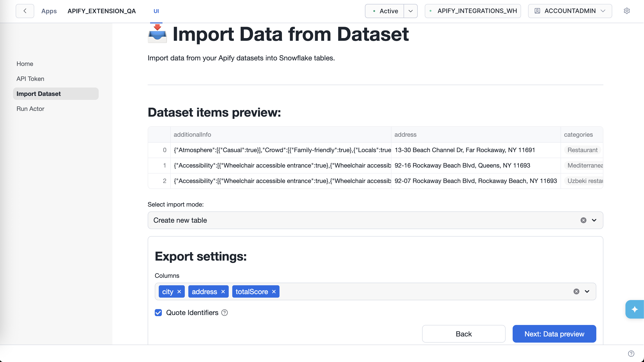Image resolution: width=644 pixels, height=362 pixels.
Task: Click the sparkle assistant icon on right edge
Action: 635,309
